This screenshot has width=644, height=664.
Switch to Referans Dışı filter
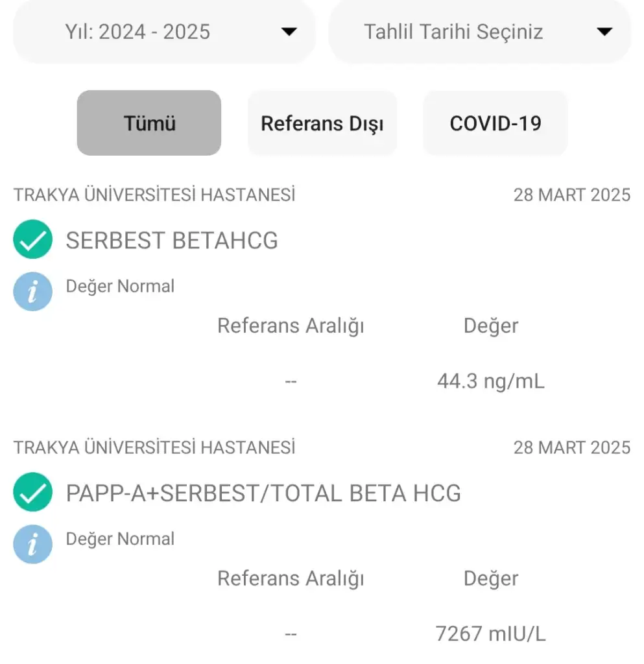click(322, 123)
